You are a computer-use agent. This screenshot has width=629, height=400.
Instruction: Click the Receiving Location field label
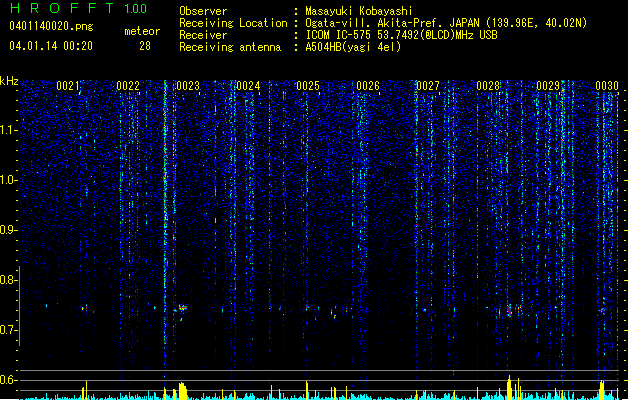[x=233, y=23]
